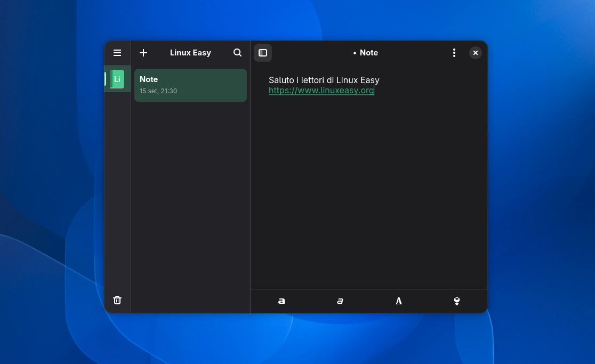Click the '15 set, 21:30' timestamp
Viewport: 595px width, 364px height.
[x=158, y=91]
